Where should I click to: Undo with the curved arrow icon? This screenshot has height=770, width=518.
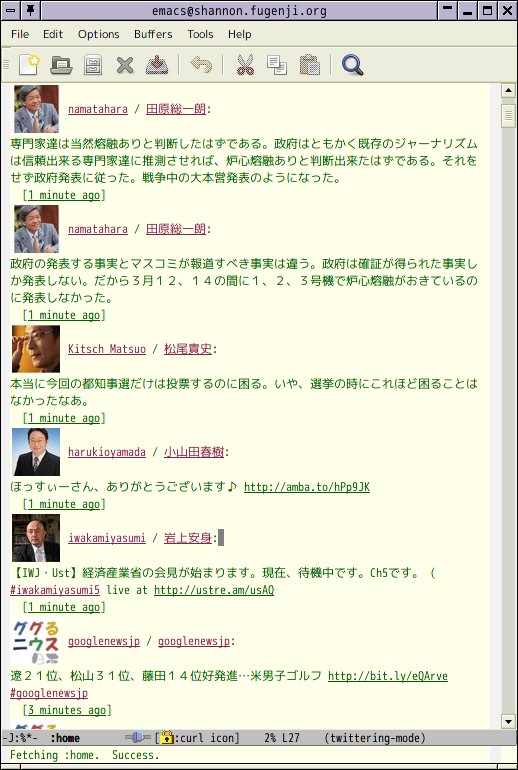[x=201, y=65]
